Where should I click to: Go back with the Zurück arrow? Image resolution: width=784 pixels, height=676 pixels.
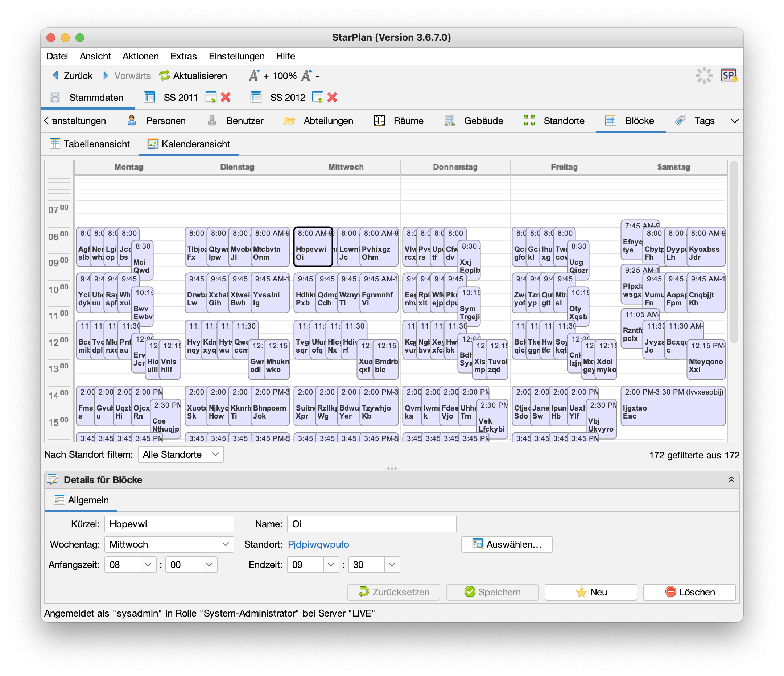coord(55,76)
